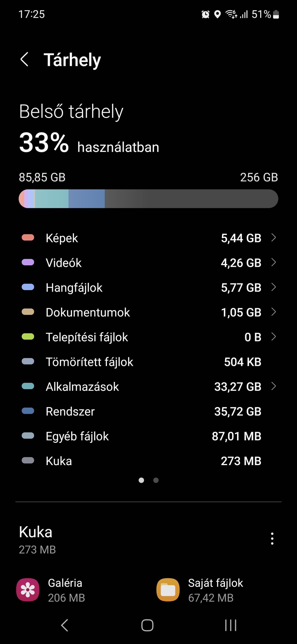Open the Kuka three-dot options menu
Image resolution: width=297 pixels, height=644 pixels.
(272, 538)
